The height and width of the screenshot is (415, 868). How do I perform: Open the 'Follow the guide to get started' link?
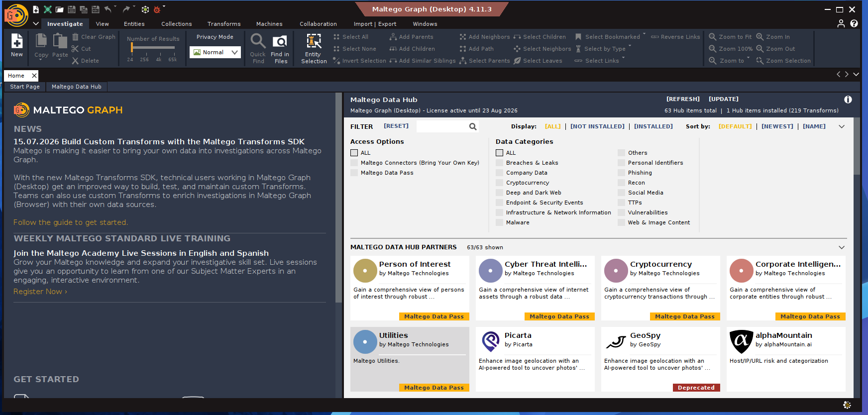pyautogui.click(x=71, y=222)
